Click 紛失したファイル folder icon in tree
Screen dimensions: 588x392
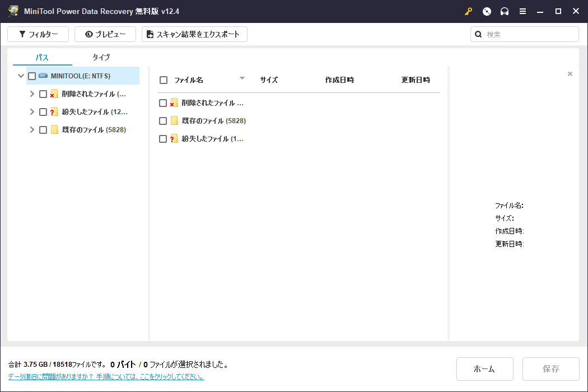click(x=54, y=112)
